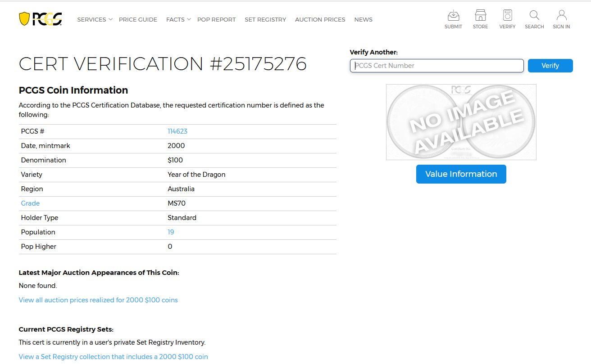
Task: Go to Set Registry menu
Action: pos(265,19)
